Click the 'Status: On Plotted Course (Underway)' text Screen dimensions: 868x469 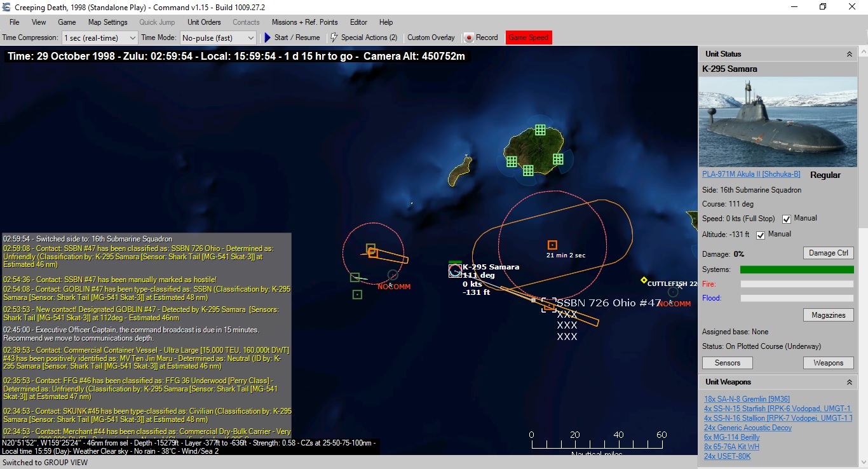[761, 346]
